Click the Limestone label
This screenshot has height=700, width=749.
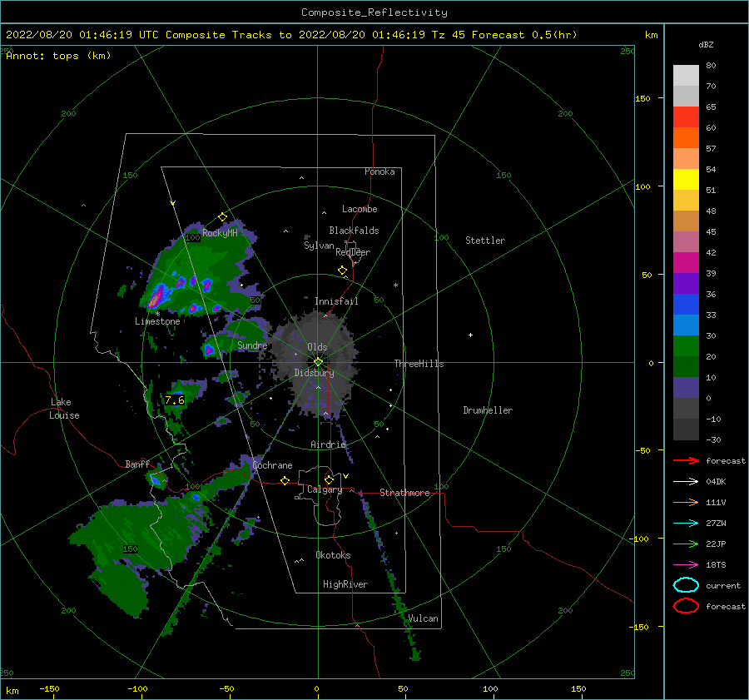click(157, 321)
